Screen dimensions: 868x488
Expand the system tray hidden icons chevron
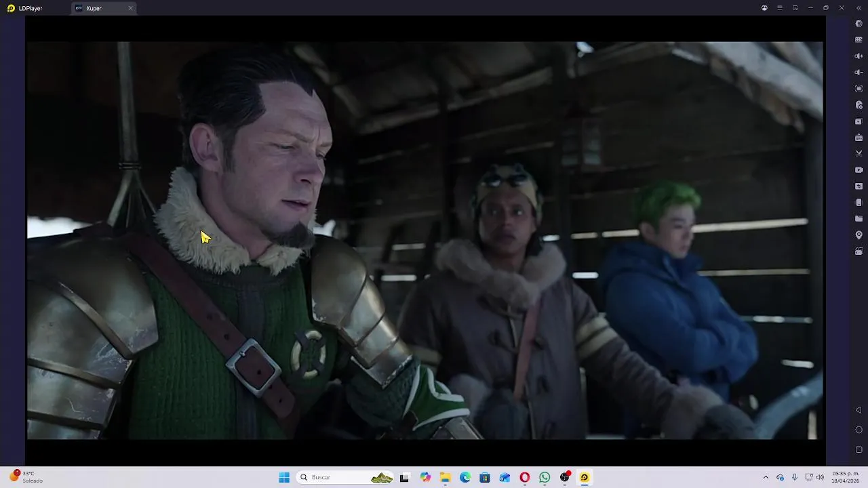766,477
